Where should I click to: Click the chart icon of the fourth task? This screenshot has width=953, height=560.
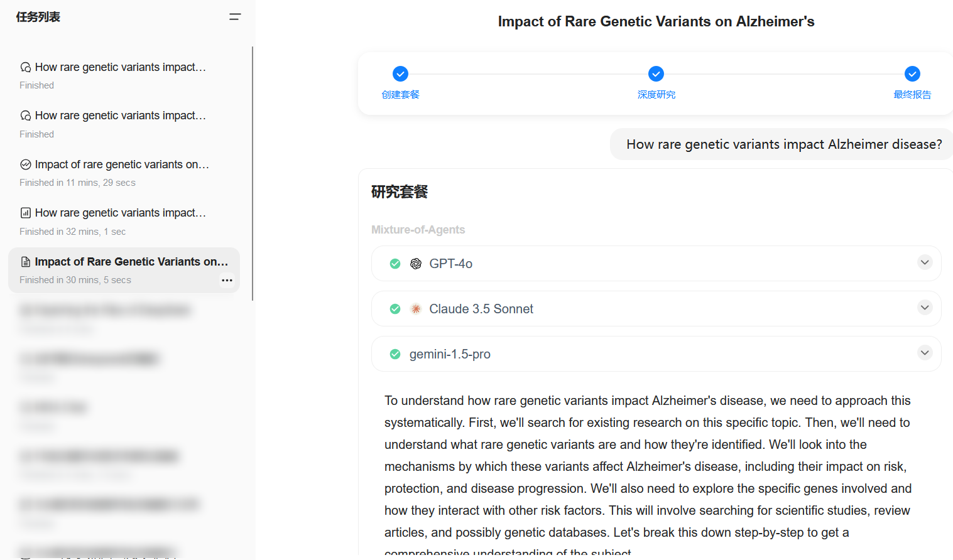[26, 213]
